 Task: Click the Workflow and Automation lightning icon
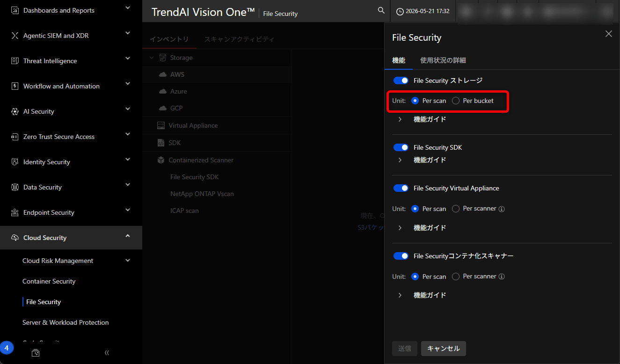coord(15,86)
